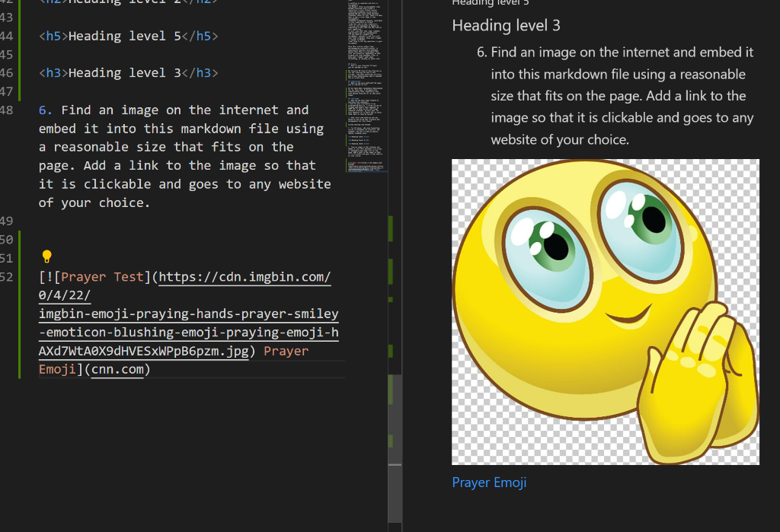Click 'Prayer Test' alt text in editor
Screen dimensions: 780x532
pos(102,277)
